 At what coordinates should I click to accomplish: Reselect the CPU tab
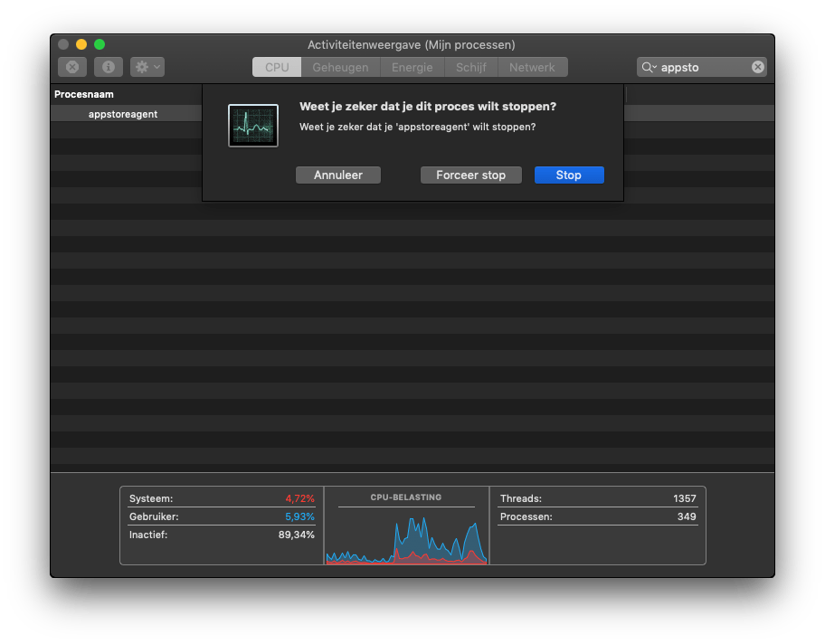click(276, 66)
